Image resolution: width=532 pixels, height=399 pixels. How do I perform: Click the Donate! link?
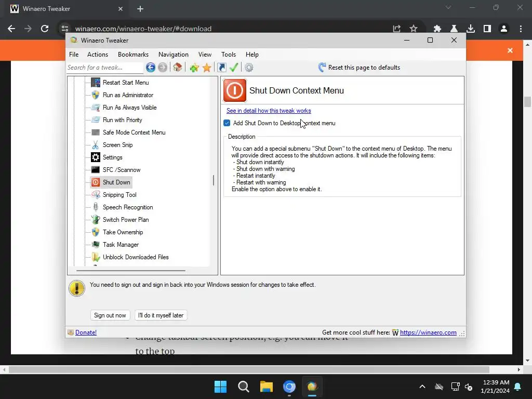86,332
